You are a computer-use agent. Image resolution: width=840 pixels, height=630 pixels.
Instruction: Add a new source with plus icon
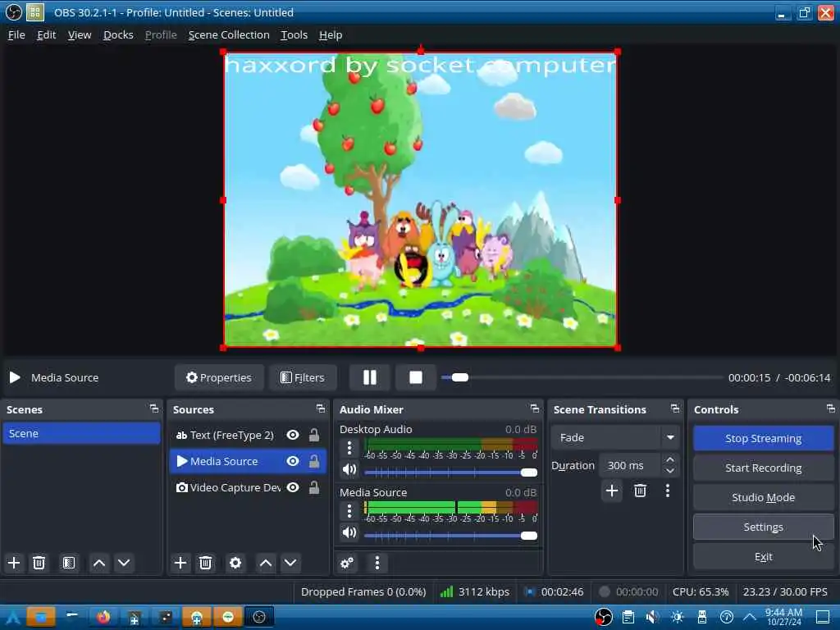pyautogui.click(x=180, y=563)
